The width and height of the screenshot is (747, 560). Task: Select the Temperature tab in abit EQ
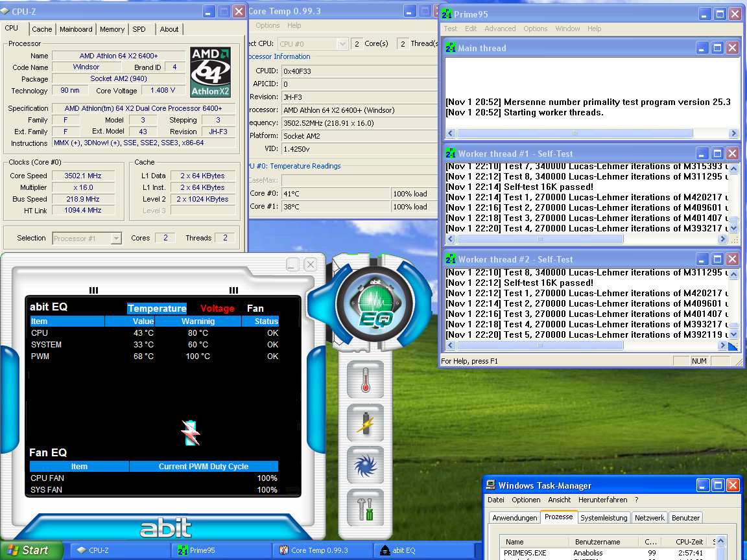point(157,309)
